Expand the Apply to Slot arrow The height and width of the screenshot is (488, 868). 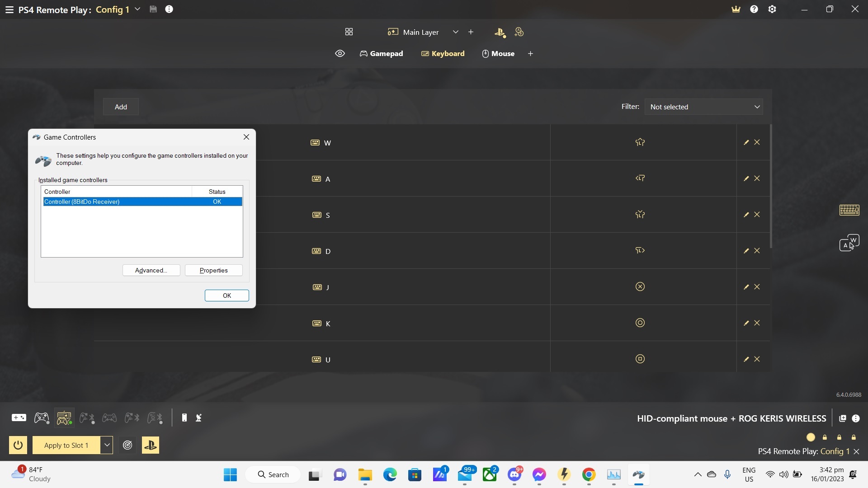(x=107, y=445)
